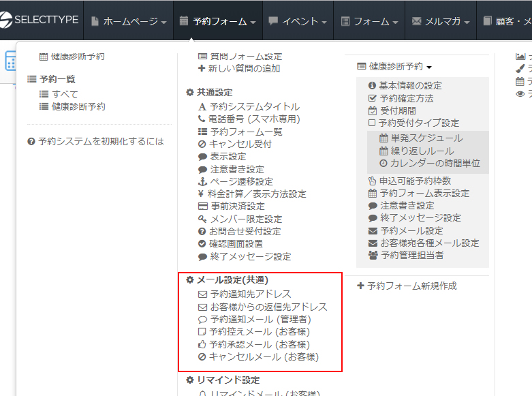
Task: Click the envelope icon beside 予約通知先アドレス
Action: [202, 294]
